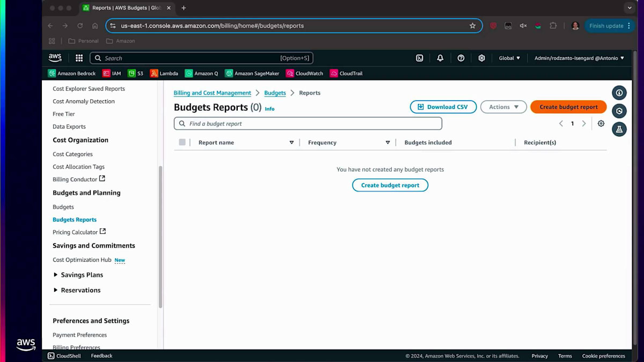Open Cost Allocation Tags

click(x=78, y=167)
